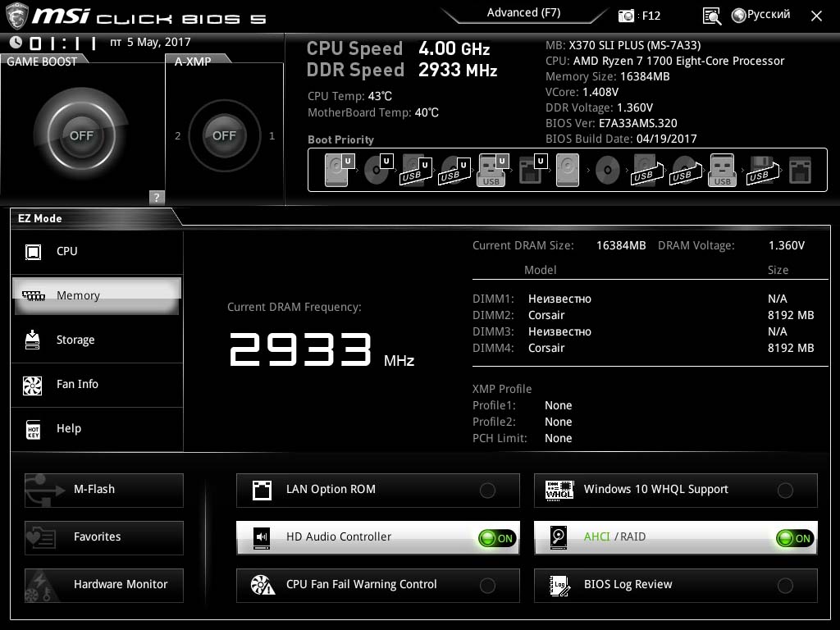Select the legacy USB CD/DVD boot icon
This screenshot has height=630, width=840.
685,171
